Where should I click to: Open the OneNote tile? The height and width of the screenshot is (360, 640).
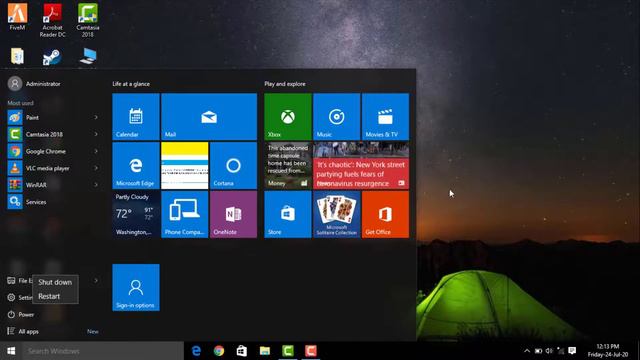click(x=233, y=214)
